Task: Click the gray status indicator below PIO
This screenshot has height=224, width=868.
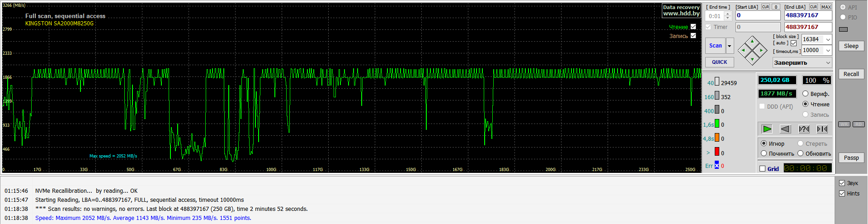Action: [x=843, y=29]
